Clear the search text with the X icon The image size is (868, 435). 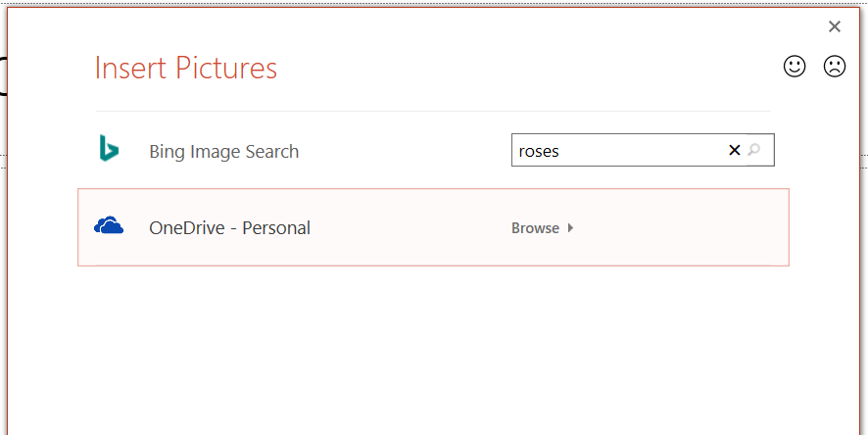(735, 151)
